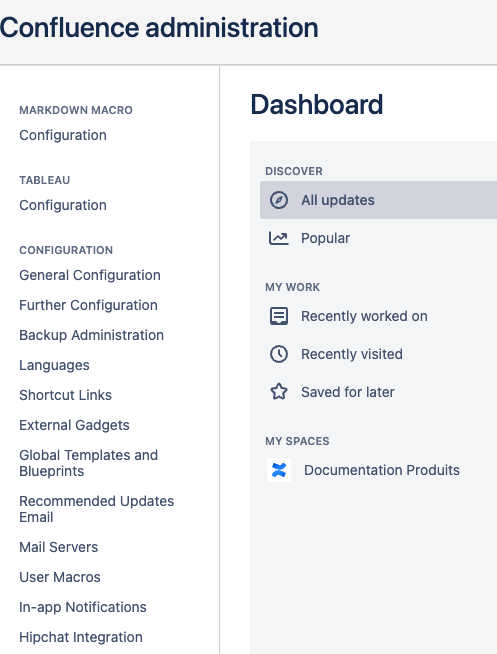Screen dimensions: 497x654
Task: Click the MY SPACES section label
Action: click(x=297, y=441)
